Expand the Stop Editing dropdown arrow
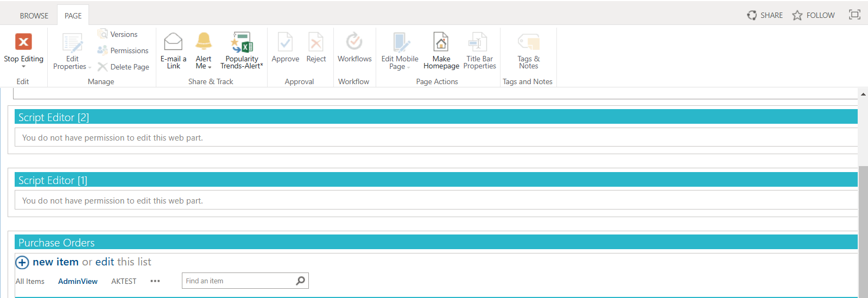 click(x=23, y=67)
